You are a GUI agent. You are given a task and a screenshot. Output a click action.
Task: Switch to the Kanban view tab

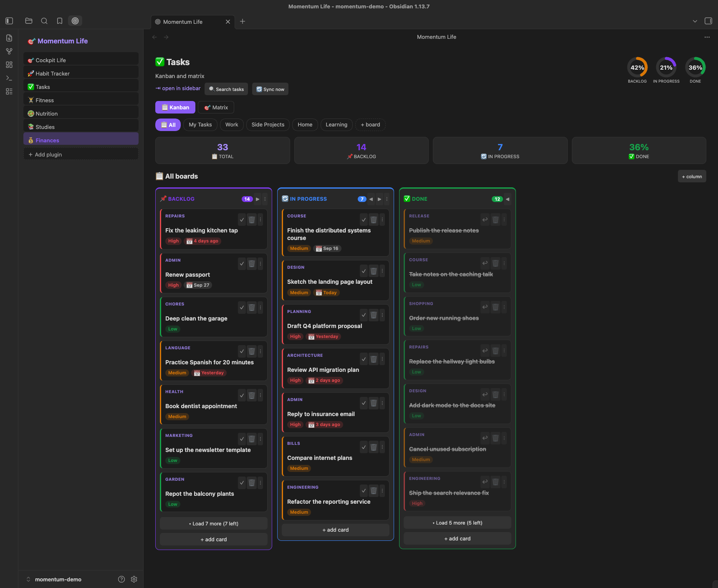coord(175,107)
